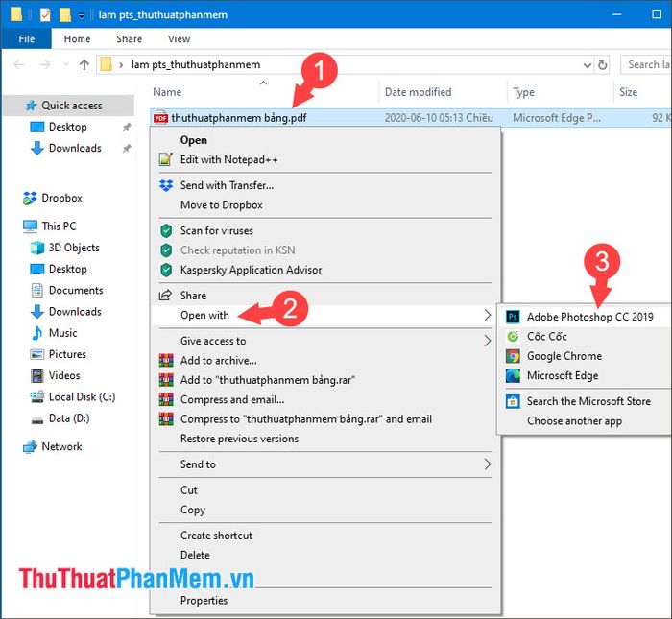Viewport: 672px width, 619px height.
Task: Click the 3D Objects cube icon
Action: coord(37,248)
